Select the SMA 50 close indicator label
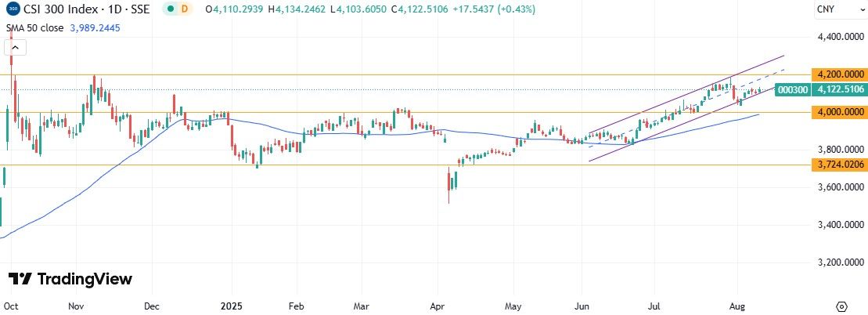This screenshot has width=868, height=315. pos(35,27)
